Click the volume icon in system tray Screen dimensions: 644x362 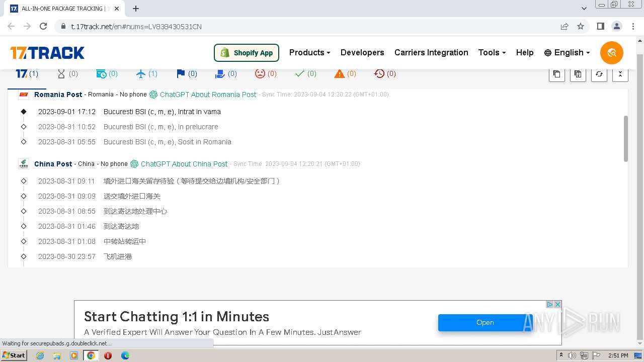(572, 355)
